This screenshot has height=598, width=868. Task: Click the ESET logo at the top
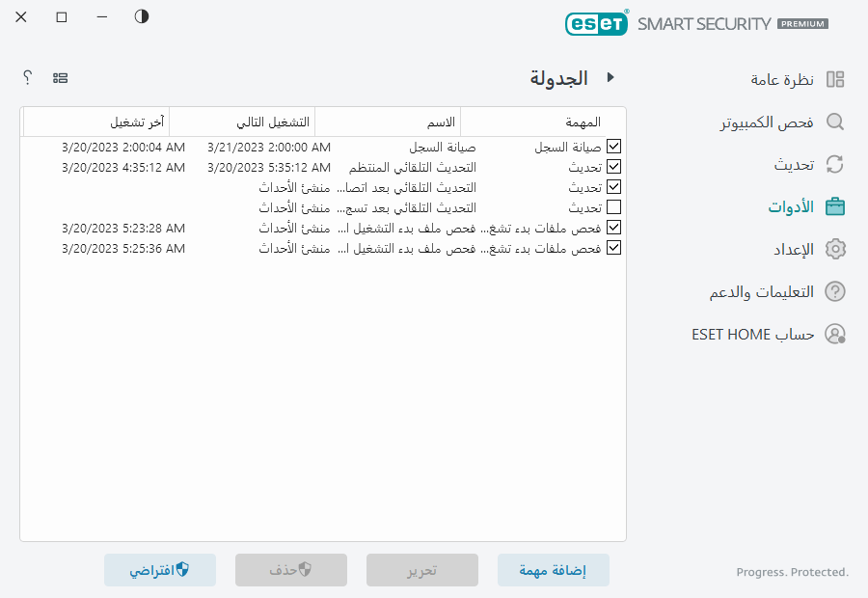tap(596, 23)
